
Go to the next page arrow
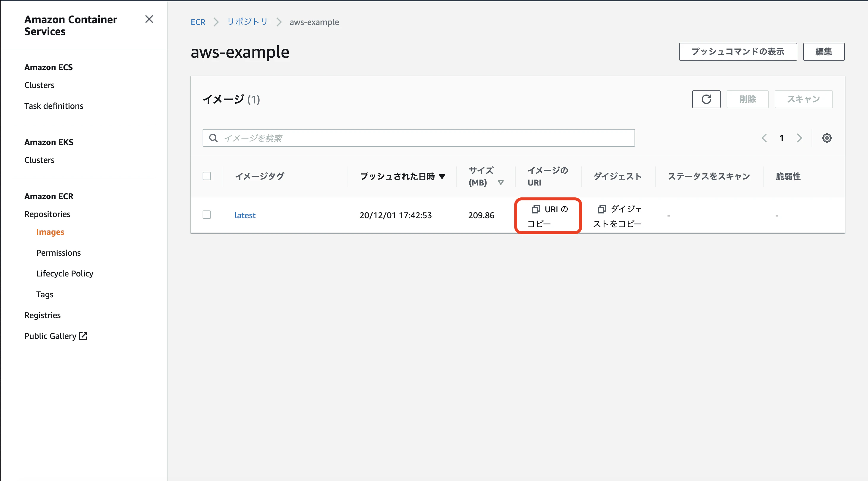pyautogui.click(x=799, y=138)
